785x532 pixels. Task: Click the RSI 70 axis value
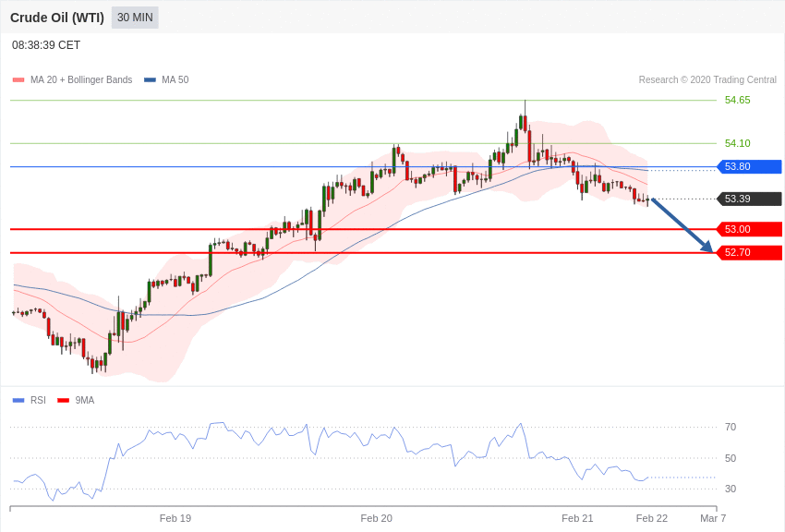coord(731,427)
